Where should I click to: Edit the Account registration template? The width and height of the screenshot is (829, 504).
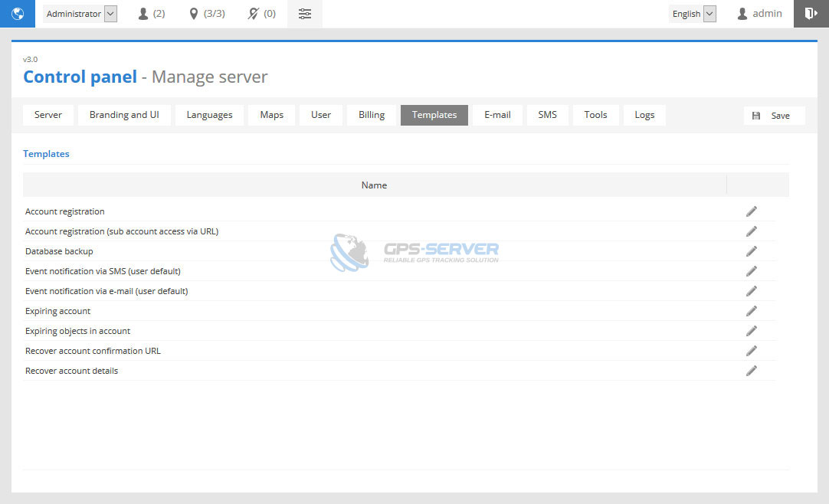pos(751,211)
